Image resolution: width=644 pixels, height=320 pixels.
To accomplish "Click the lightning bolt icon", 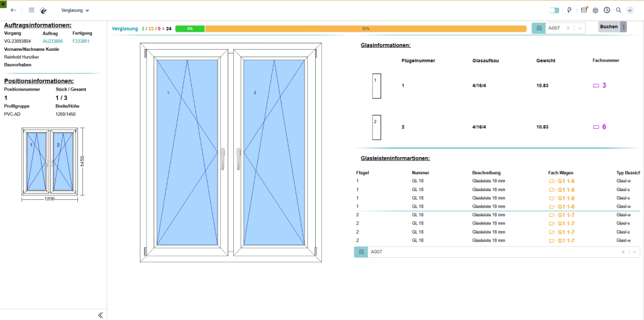I will click(x=570, y=10).
